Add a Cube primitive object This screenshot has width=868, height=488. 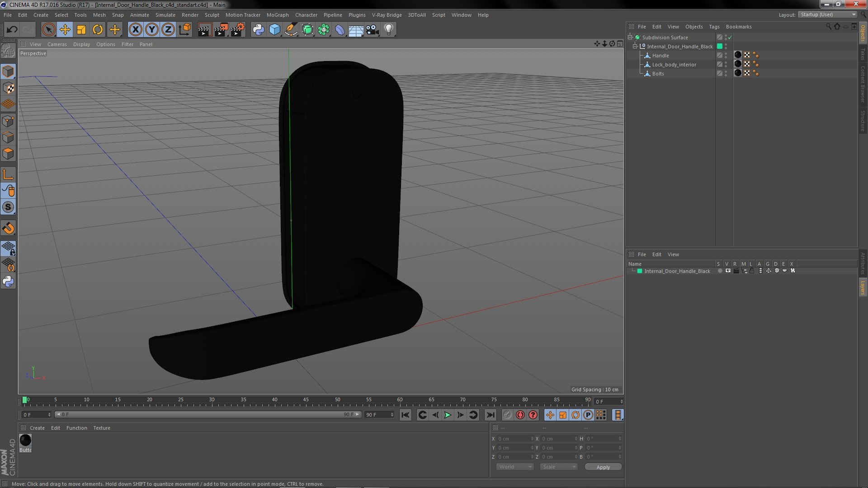point(274,30)
